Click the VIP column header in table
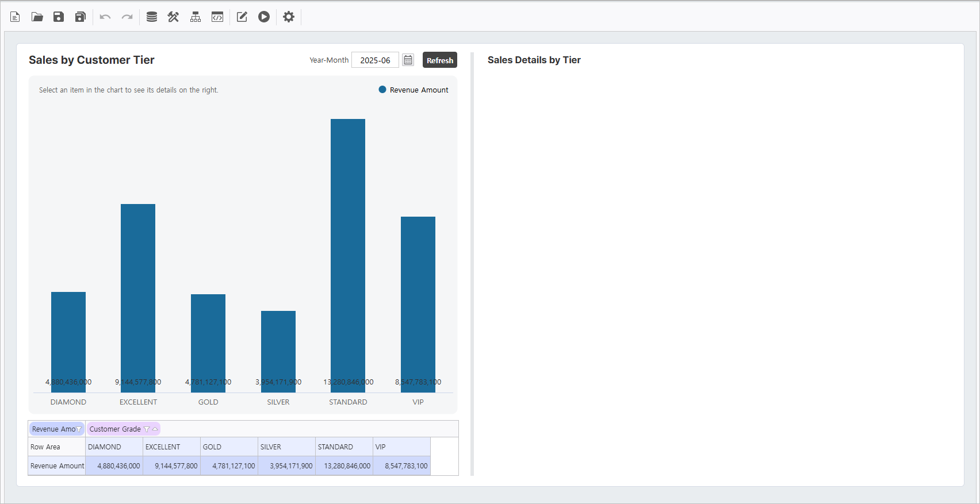The width and height of the screenshot is (980, 504). coord(401,447)
